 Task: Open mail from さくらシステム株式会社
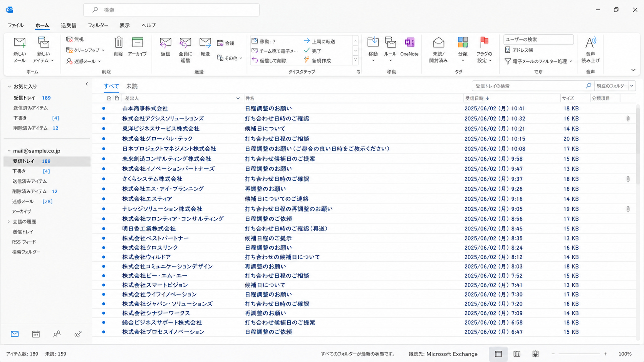tap(364, 179)
